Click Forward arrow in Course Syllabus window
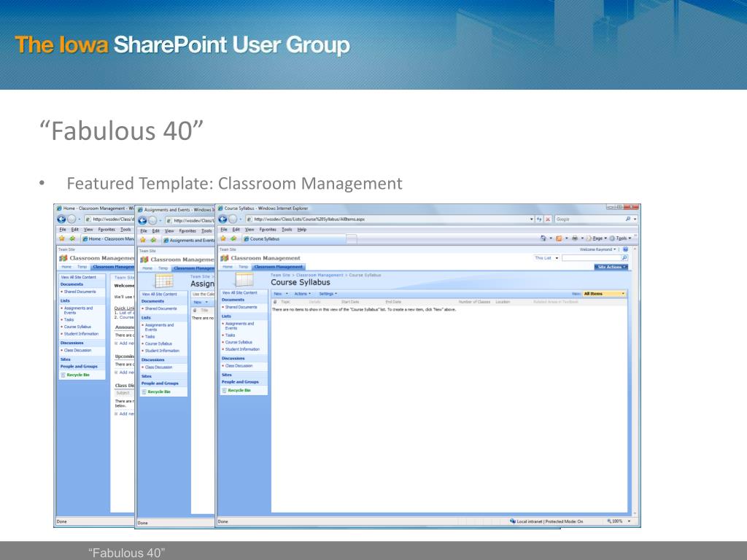 (x=233, y=219)
